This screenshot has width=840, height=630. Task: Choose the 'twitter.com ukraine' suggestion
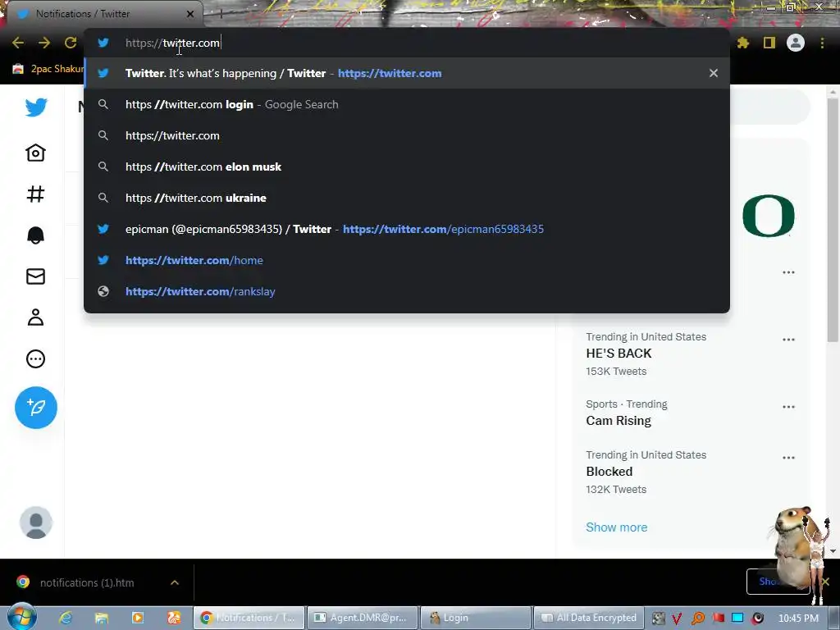407,198
